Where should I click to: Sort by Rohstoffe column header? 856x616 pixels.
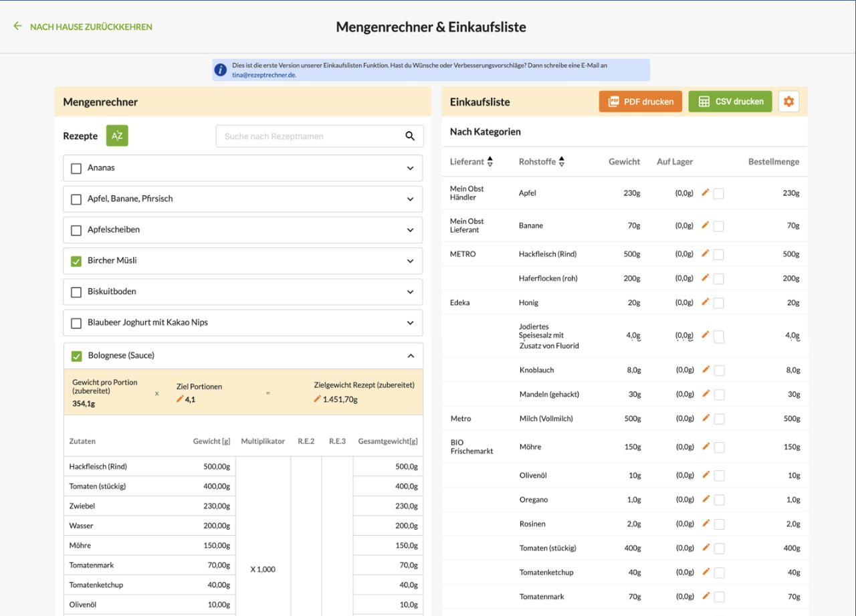(x=562, y=161)
